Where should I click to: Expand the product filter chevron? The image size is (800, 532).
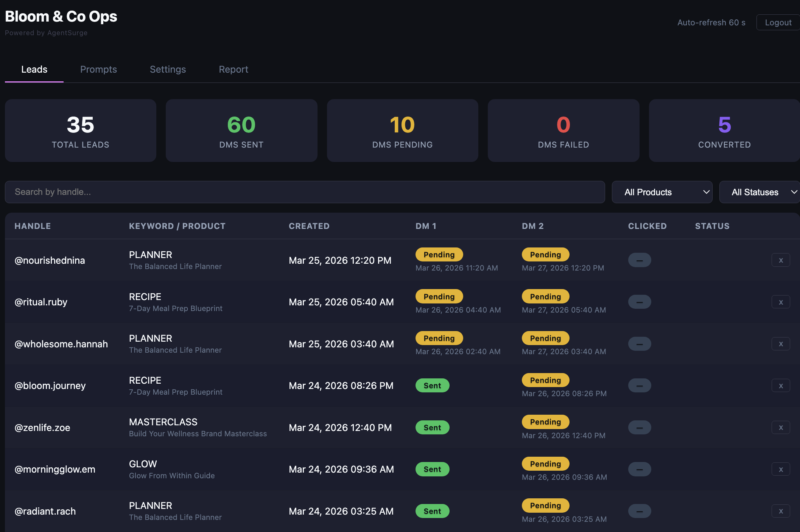(706, 192)
